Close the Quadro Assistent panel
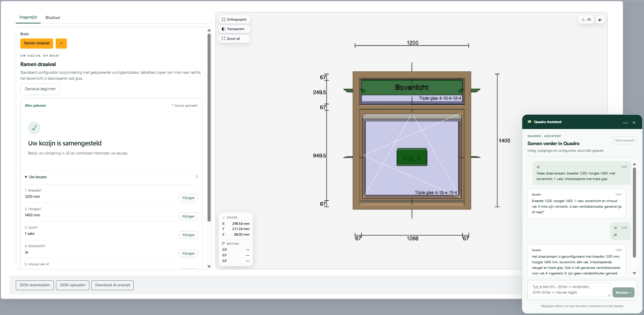Screen dimensions: 644x315 [634, 122]
